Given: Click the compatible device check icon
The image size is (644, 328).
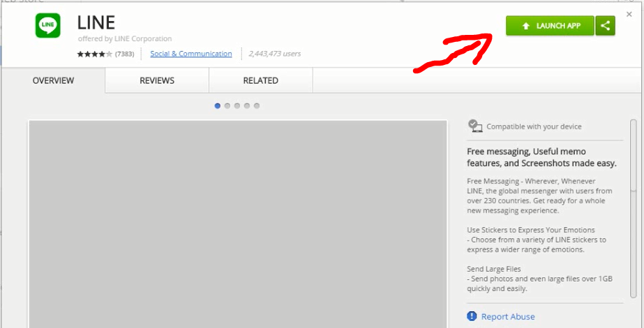Looking at the screenshot, I should tap(475, 126).
